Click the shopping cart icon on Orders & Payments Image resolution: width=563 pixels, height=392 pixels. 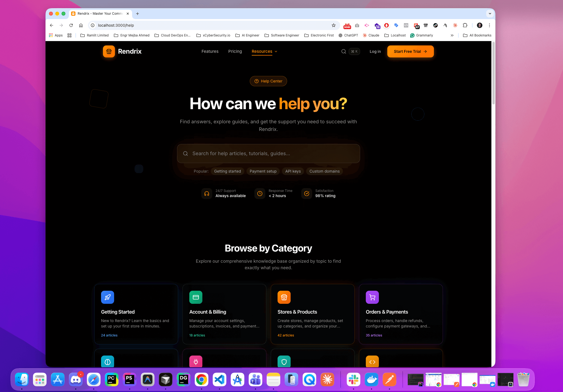click(x=372, y=297)
